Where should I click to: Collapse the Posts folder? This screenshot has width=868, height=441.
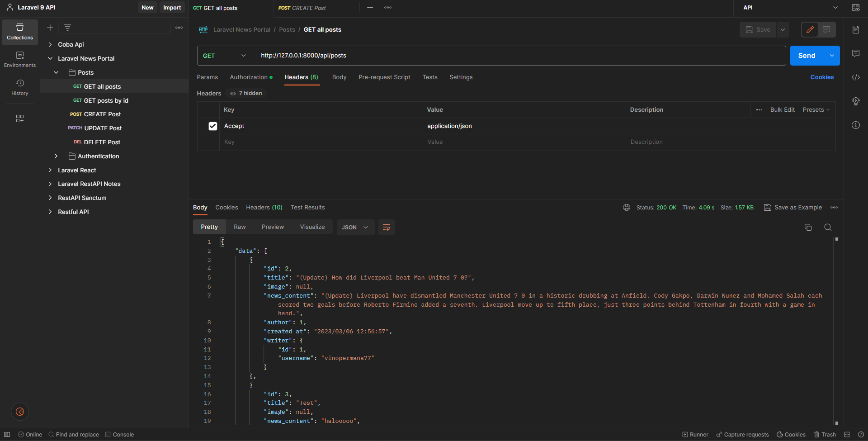(56, 72)
